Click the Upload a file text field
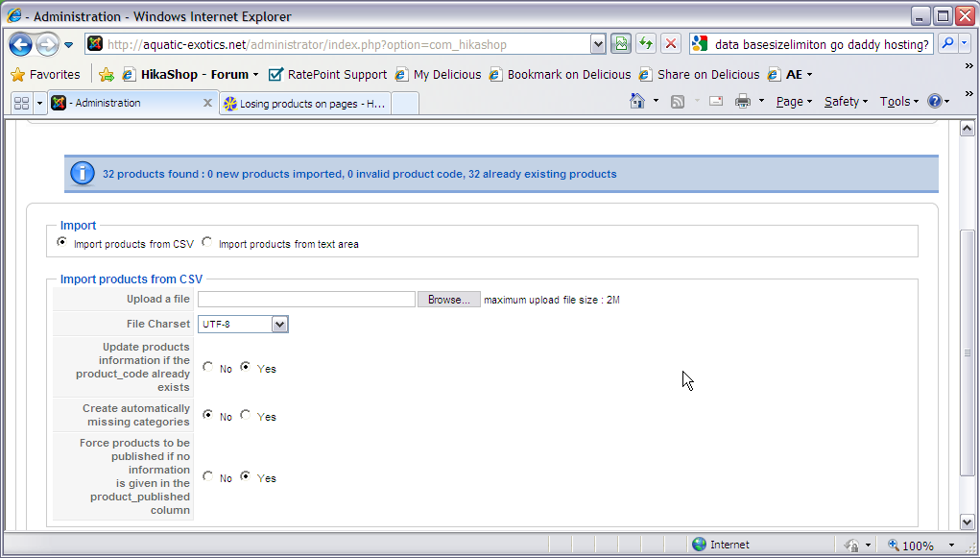 tap(306, 299)
